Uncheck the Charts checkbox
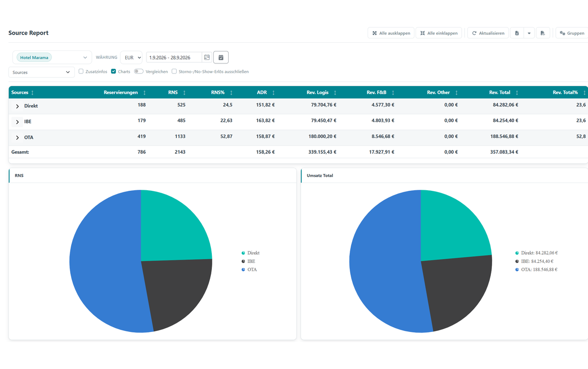Image resolution: width=588 pixels, height=369 pixels. click(113, 72)
